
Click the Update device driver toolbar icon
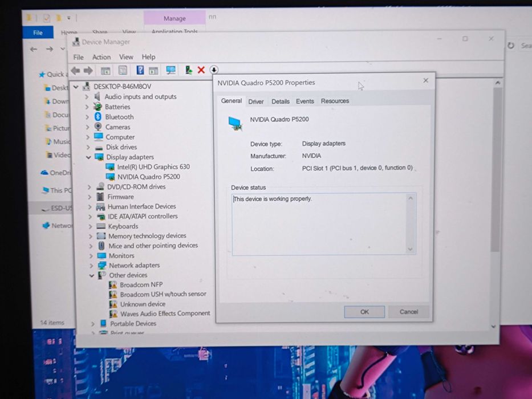tap(189, 70)
